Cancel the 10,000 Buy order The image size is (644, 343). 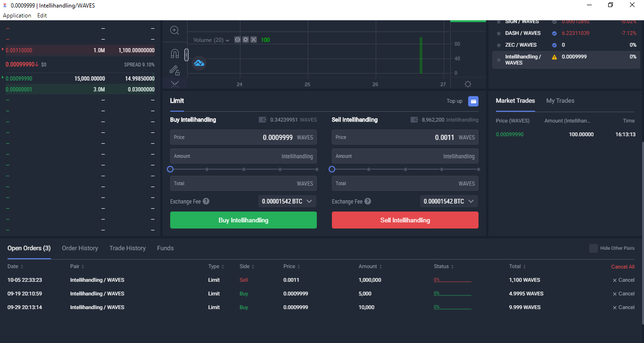[623, 307]
